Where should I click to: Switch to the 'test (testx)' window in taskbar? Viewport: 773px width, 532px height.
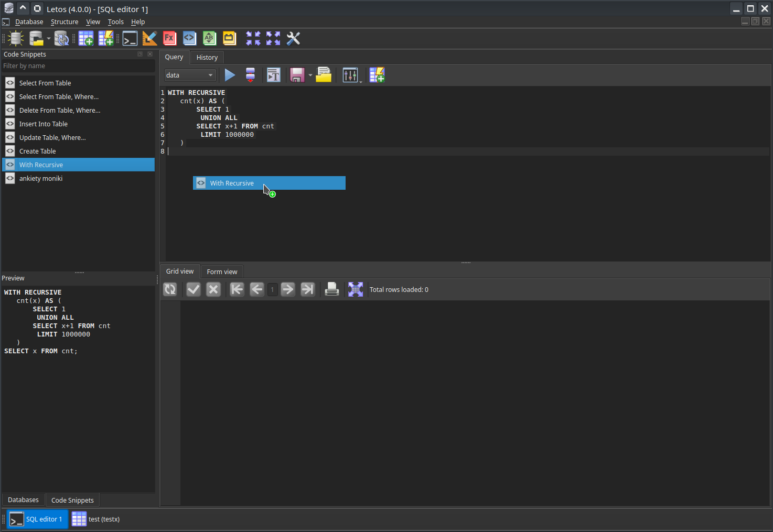pos(96,519)
